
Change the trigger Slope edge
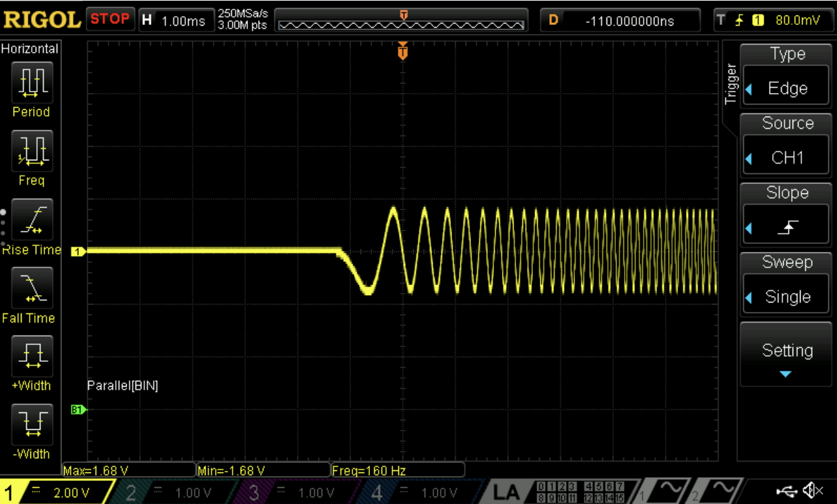click(786, 227)
